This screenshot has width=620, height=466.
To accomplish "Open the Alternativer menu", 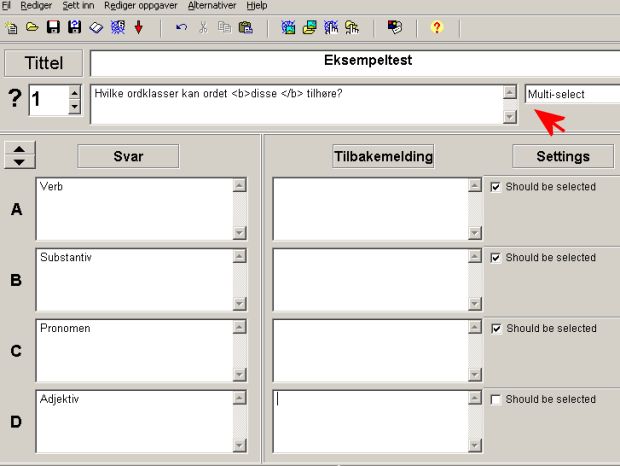I will tap(212, 6).
